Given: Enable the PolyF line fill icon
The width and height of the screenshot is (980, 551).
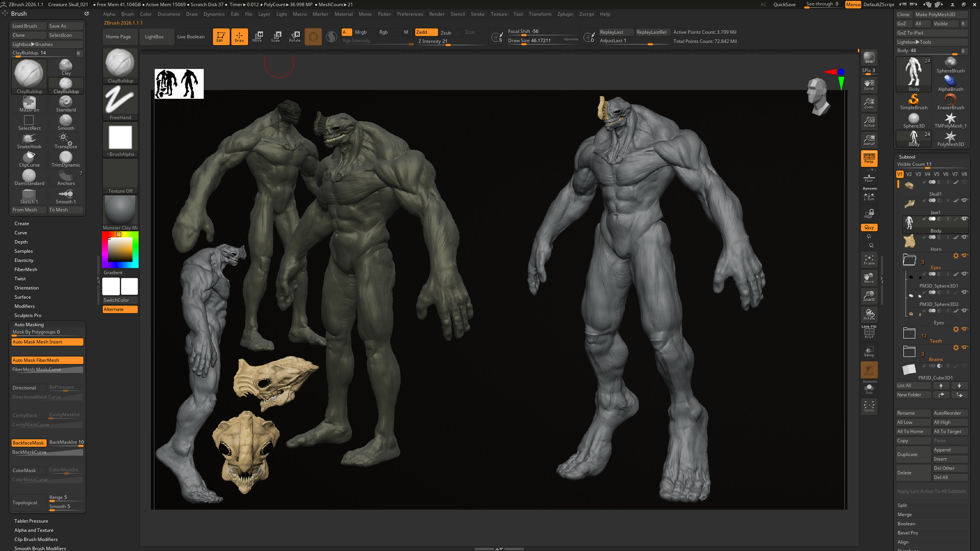Looking at the screenshot, I should [x=869, y=332].
